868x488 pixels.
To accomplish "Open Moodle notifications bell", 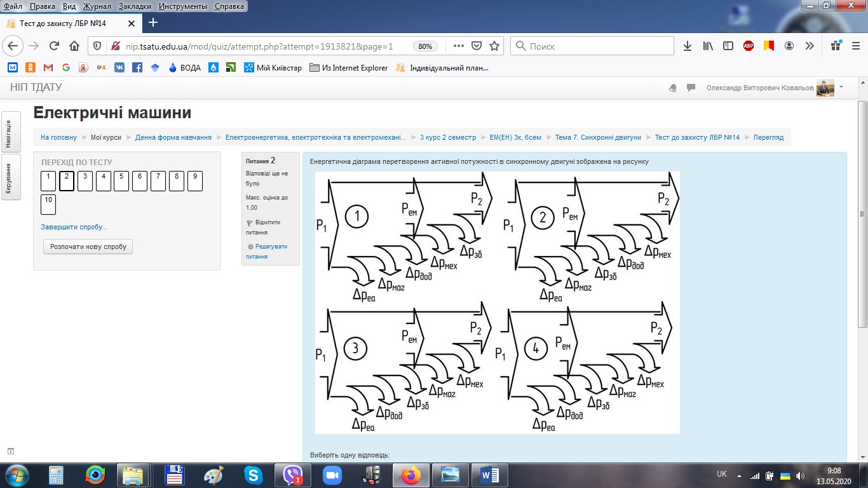I will [x=673, y=88].
